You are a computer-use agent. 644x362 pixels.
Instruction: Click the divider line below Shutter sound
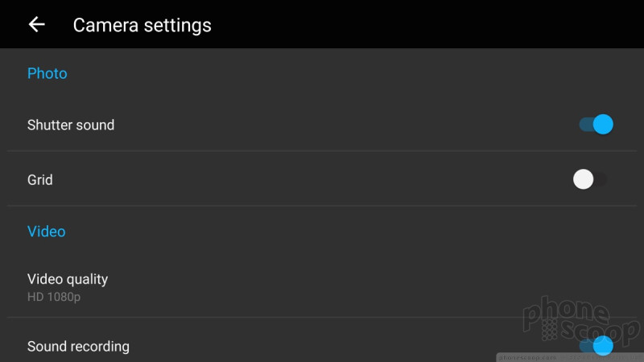point(322,151)
